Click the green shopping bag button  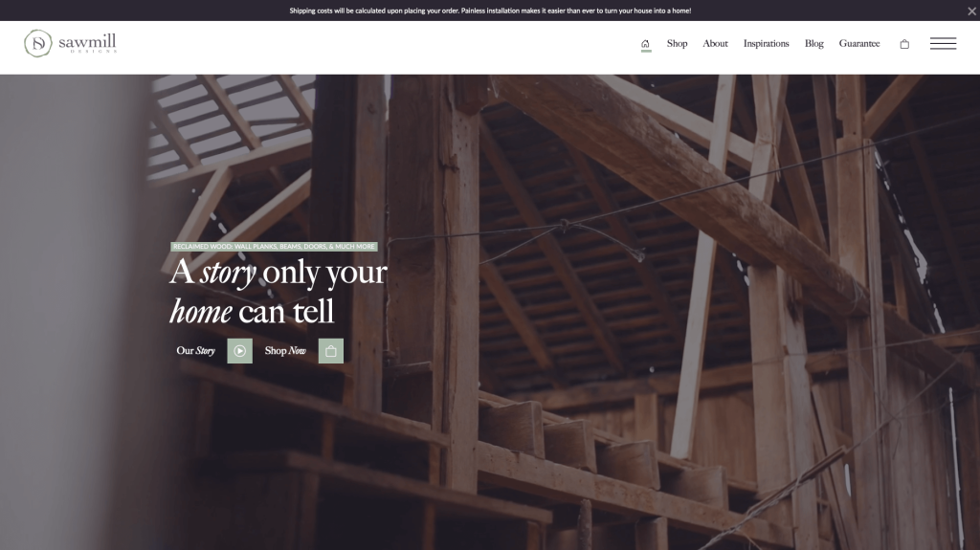(330, 351)
